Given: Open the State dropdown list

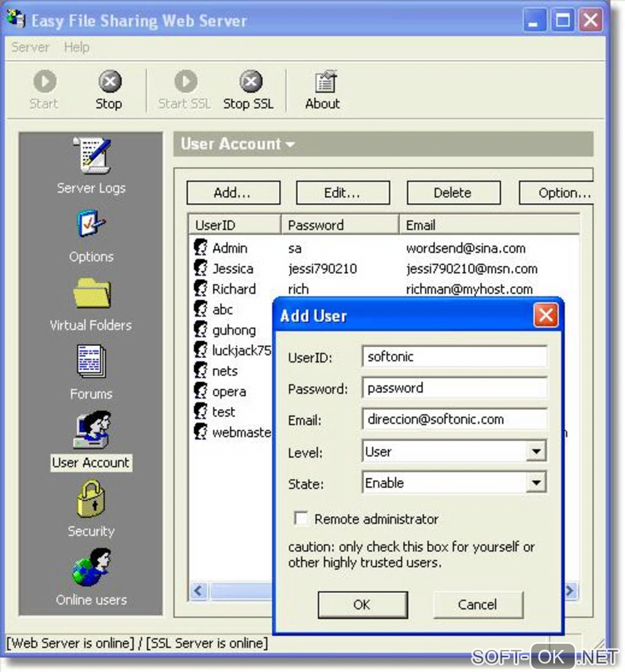Looking at the screenshot, I should coord(536,483).
